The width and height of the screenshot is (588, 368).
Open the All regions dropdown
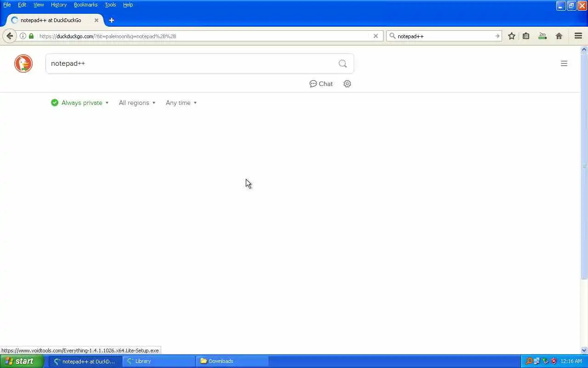click(x=137, y=103)
